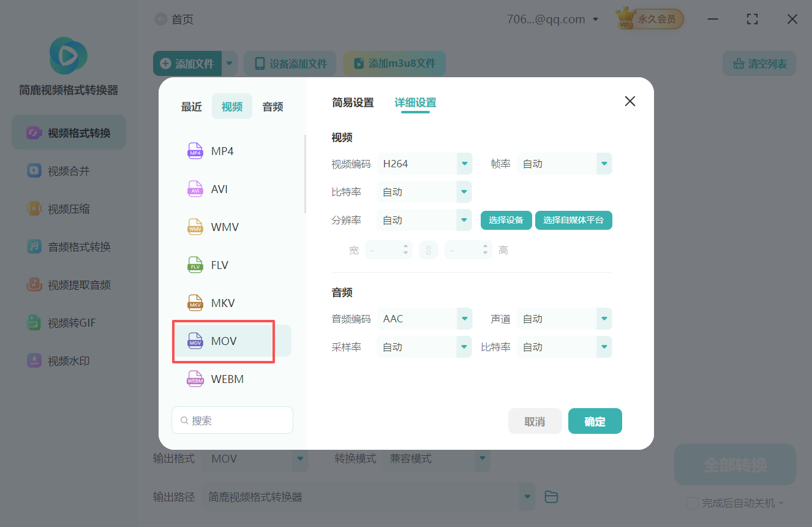
Task: Select the AVI format entry
Action: click(x=217, y=189)
